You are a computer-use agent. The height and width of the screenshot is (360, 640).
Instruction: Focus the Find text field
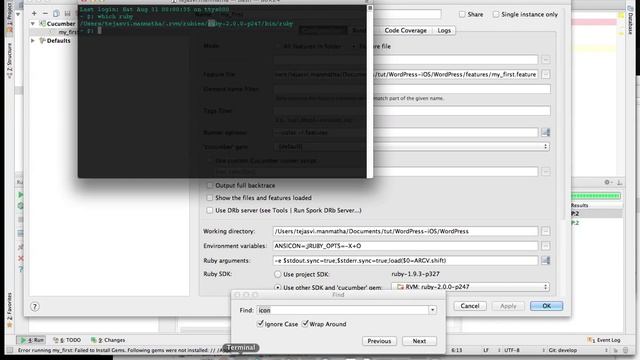343,310
